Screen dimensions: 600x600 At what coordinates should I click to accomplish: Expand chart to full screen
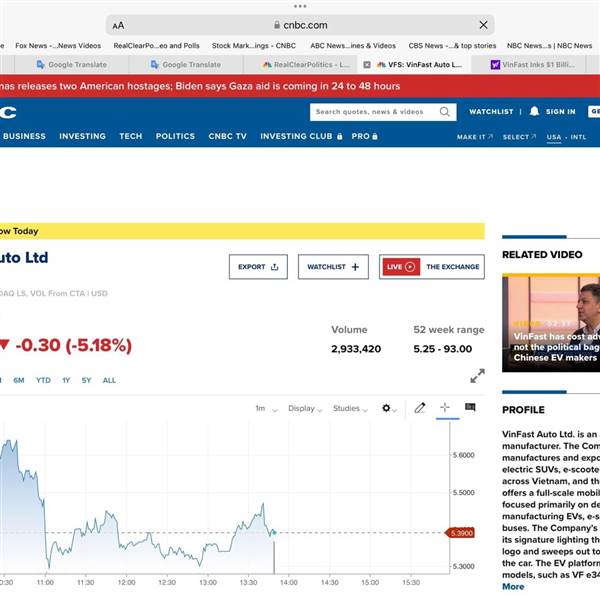pyautogui.click(x=477, y=376)
